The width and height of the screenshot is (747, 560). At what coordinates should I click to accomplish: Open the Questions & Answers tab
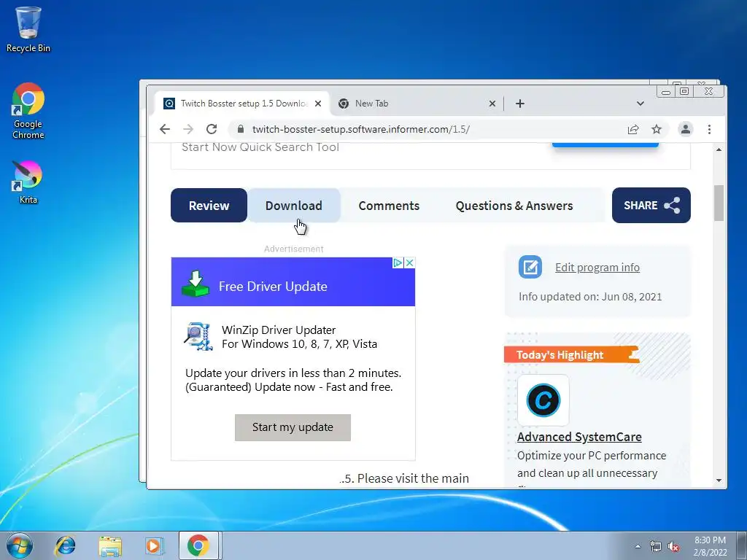[514, 205]
